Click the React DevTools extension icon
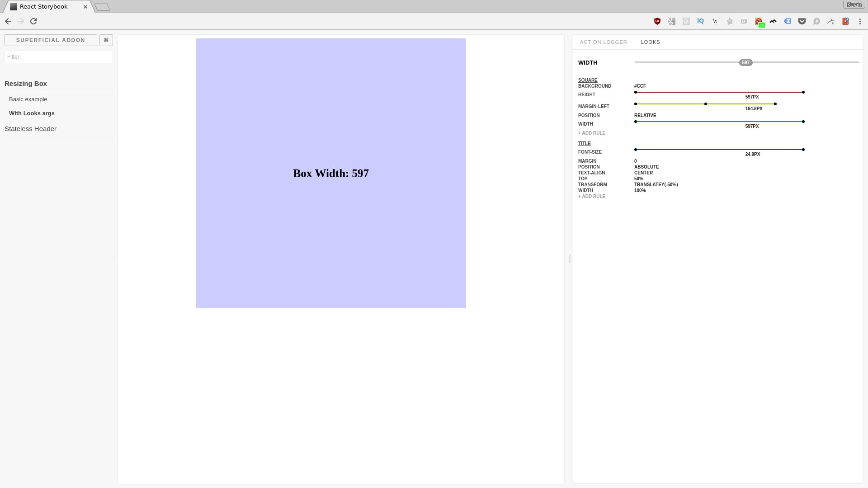868x488 pixels. [x=686, y=21]
